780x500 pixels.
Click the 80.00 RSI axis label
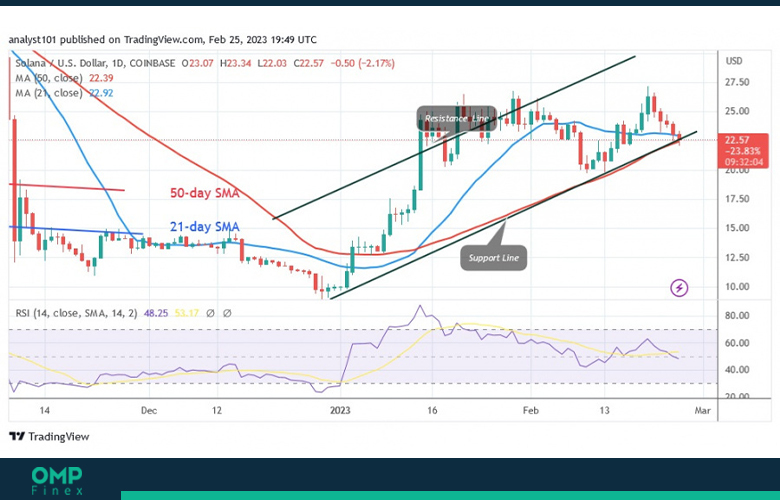[737, 315]
